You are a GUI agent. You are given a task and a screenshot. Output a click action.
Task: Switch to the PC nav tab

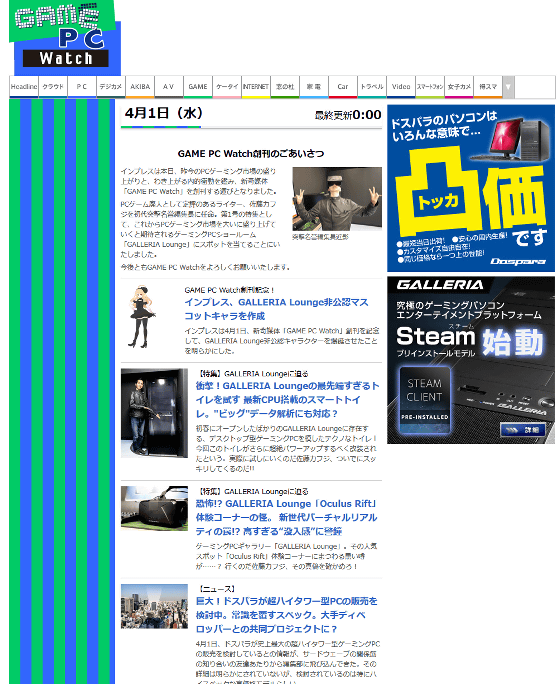tap(82, 87)
